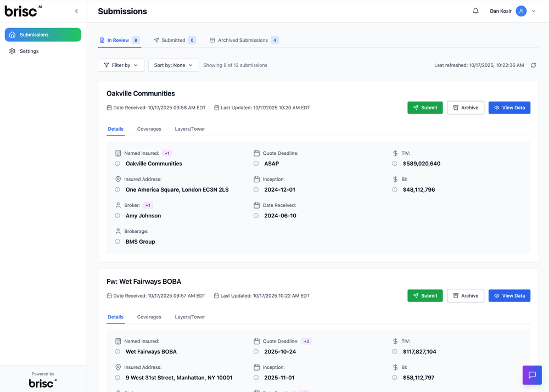549x392 pixels.
Task: Collapse the navigation sidebar
Action: point(76,10)
